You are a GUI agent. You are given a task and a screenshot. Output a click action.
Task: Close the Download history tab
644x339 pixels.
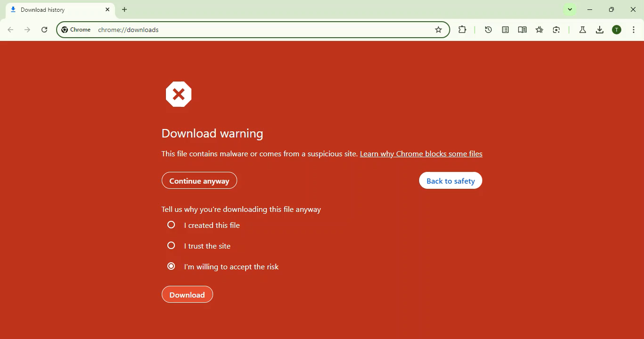(107, 9)
